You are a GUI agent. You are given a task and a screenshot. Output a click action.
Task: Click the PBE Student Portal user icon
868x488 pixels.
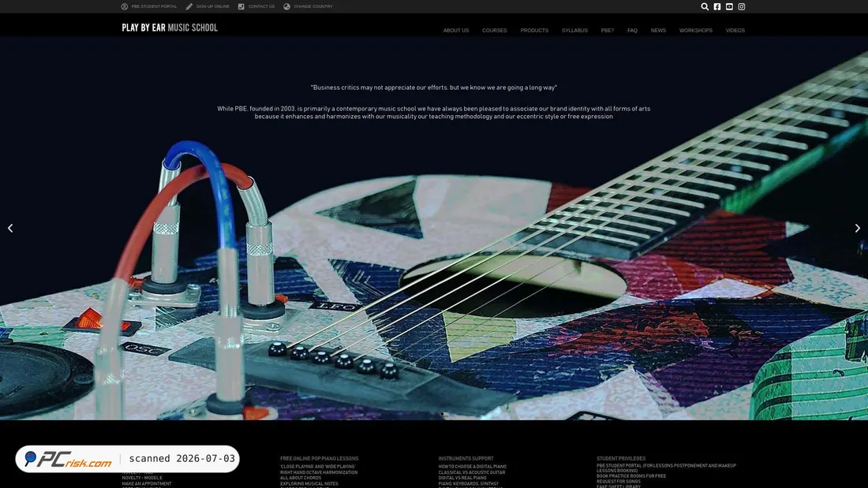click(125, 6)
